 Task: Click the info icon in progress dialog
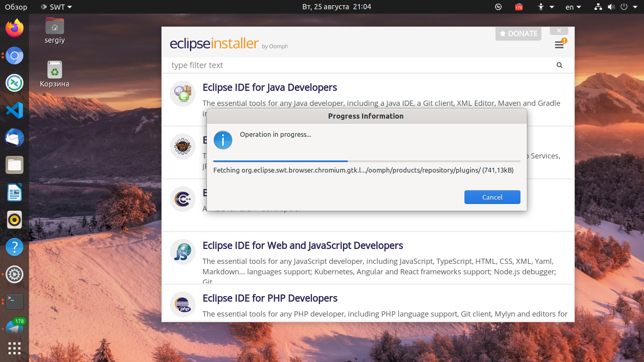[223, 140]
